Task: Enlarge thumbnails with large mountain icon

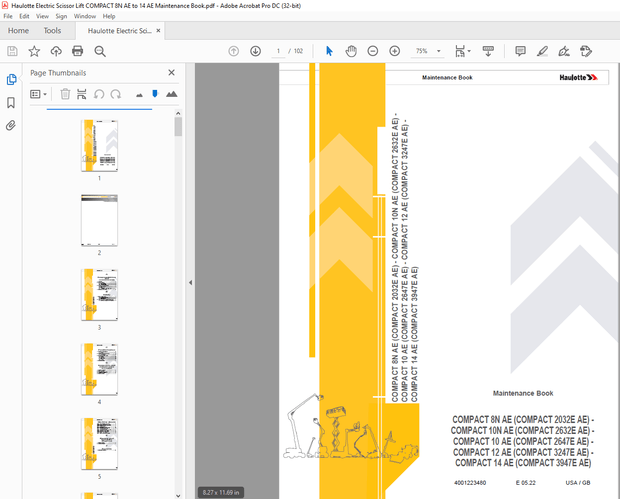Action: [172, 94]
